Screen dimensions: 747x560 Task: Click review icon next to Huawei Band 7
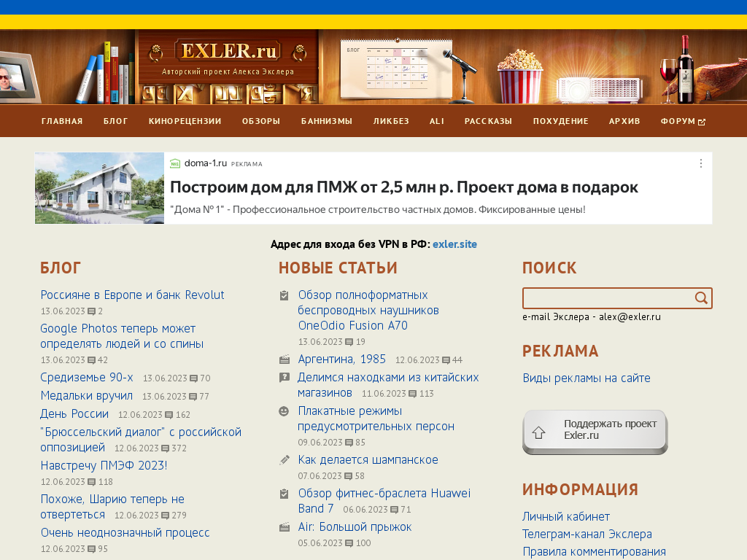click(x=284, y=494)
